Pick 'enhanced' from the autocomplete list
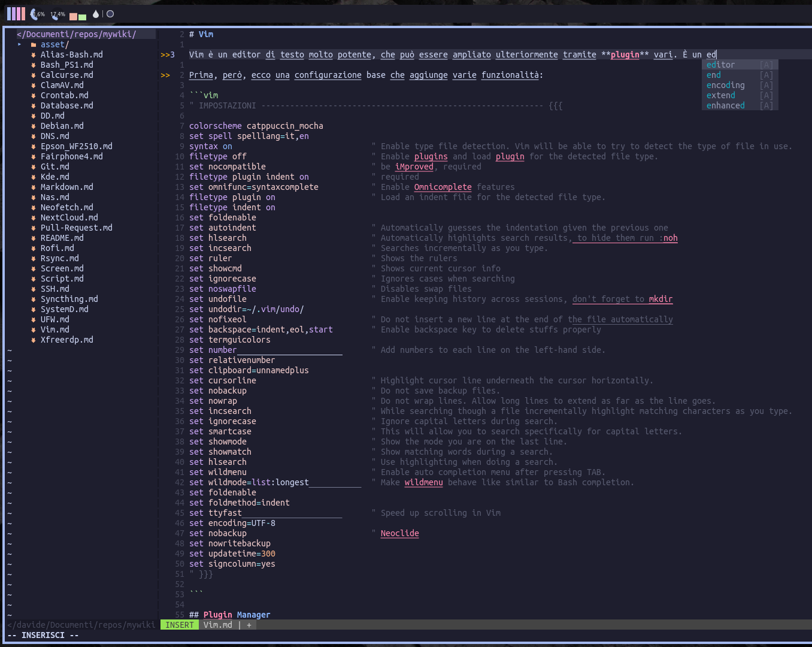Viewport: 812px width, 647px height. pyautogui.click(x=740, y=105)
